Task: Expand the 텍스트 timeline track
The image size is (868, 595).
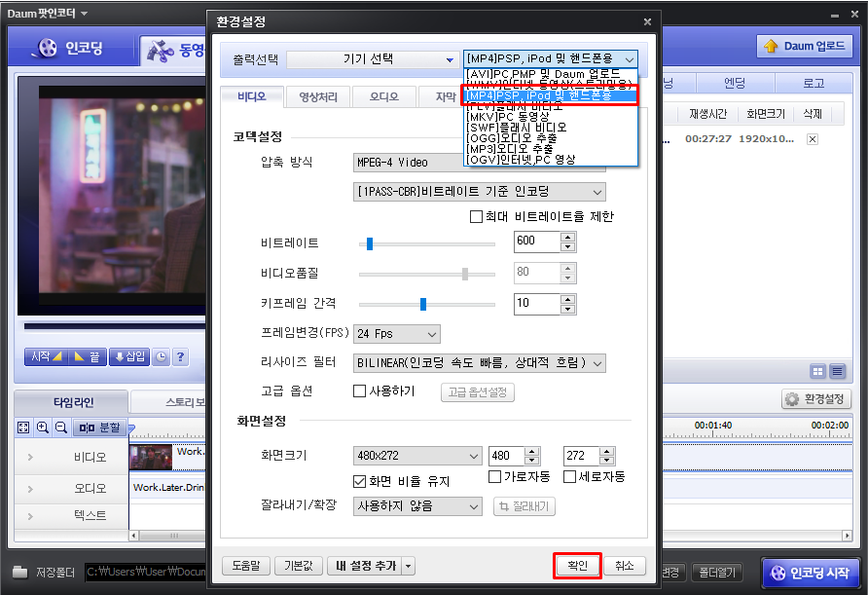Action: (30, 516)
